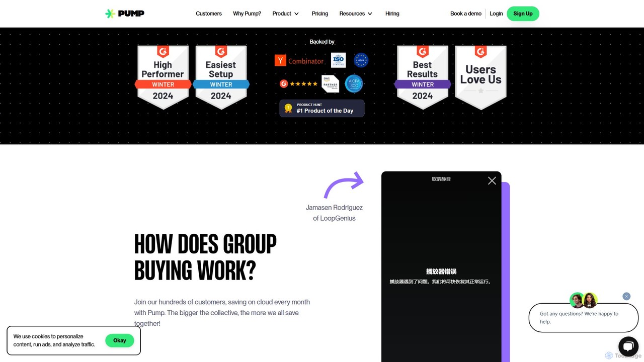The height and width of the screenshot is (362, 644).
Task: Click the chat agents' avatar photos
Action: [584, 300]
